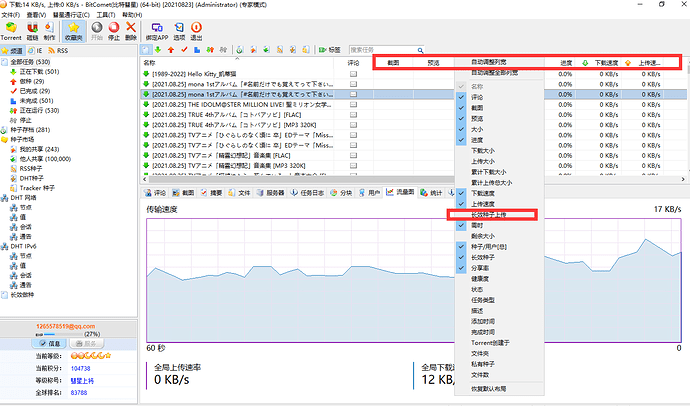Select 我的共享 (243) tree item

pos(39,149)
